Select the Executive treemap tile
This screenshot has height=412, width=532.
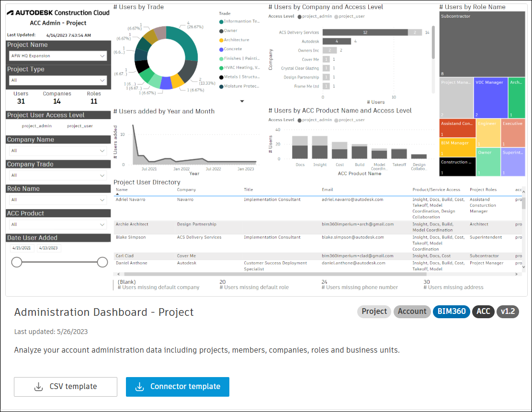[x=513, y=133]
